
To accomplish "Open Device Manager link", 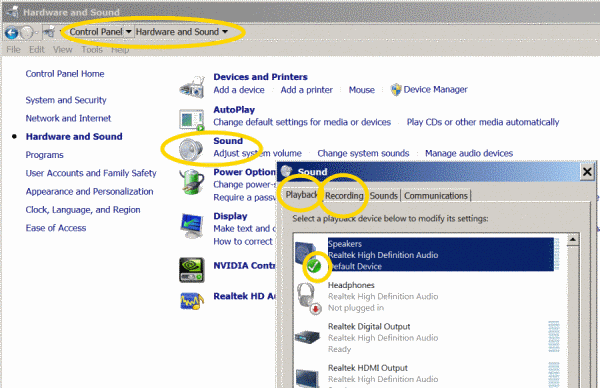I will click(x=435, y=90).
